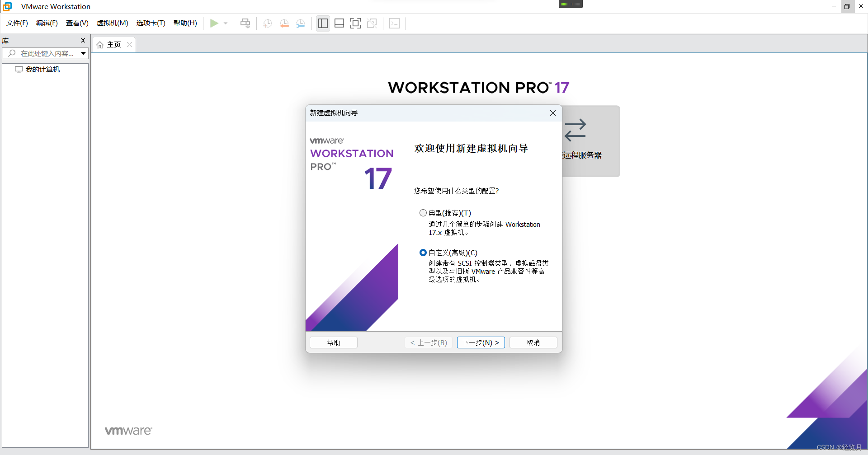The height and width of the screenshot is (455, 868).
Task: Click the 远程服务器 label text
Action: tap(582, 155)
